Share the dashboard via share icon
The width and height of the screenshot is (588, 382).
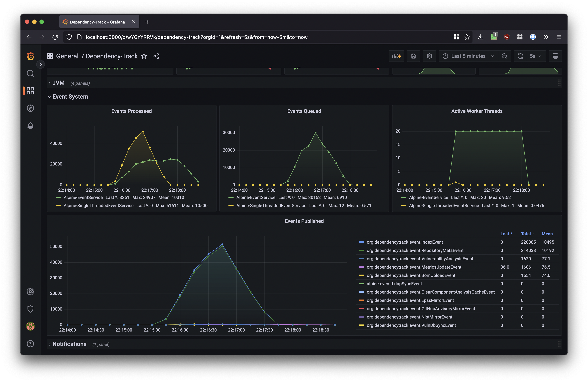pyautogui.click(x=156, y=56)
